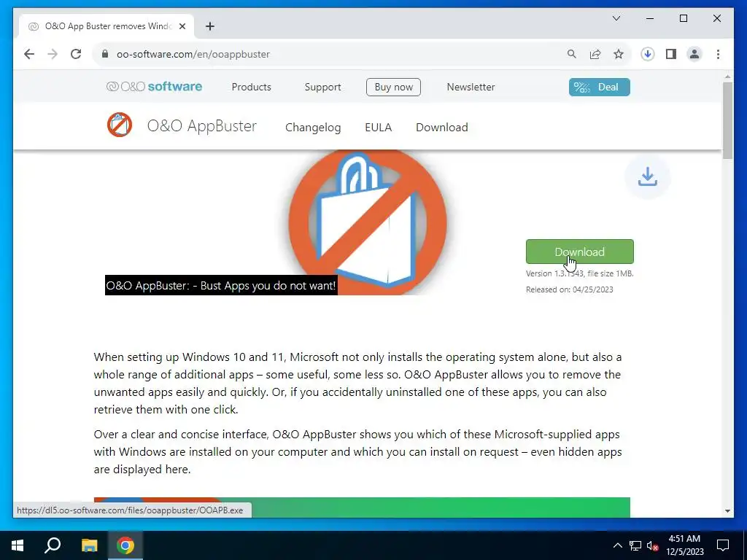The height and width of the screenshot is (560, 747).
Task: Click the browser forward arrow
Action: click(x=53, y=54)
